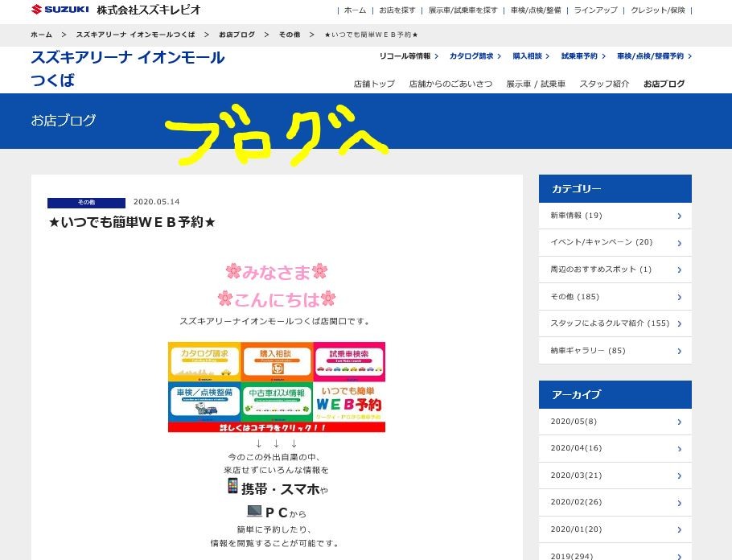The width and height of the screenshot is (732, 560).
Task: Open 2020/01(20) archive
Action: coord(615,529)
